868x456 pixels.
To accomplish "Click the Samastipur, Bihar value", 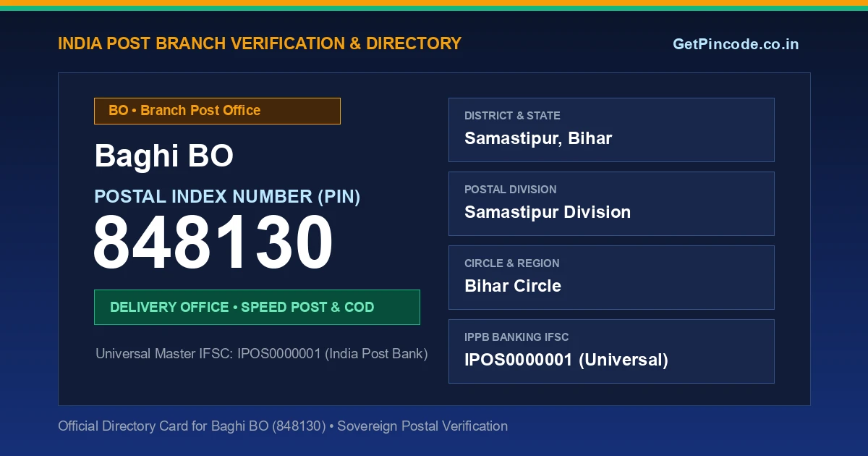I will point(538,138).
